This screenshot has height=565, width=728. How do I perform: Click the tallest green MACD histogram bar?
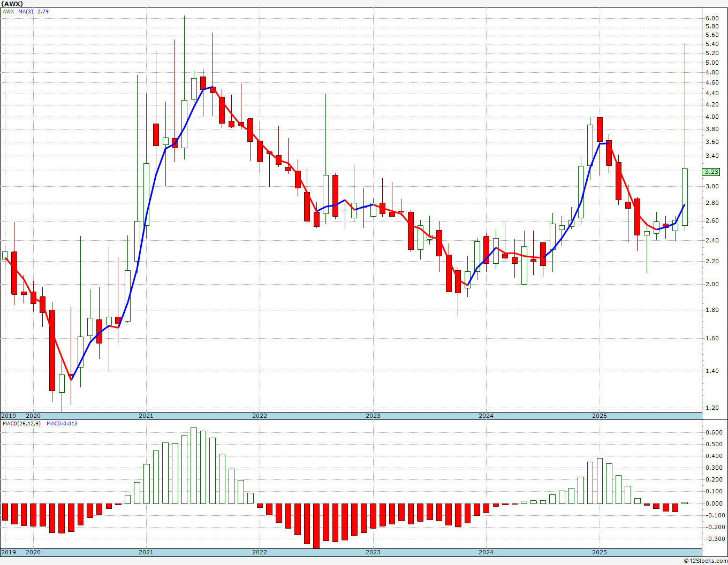(194, 465)
